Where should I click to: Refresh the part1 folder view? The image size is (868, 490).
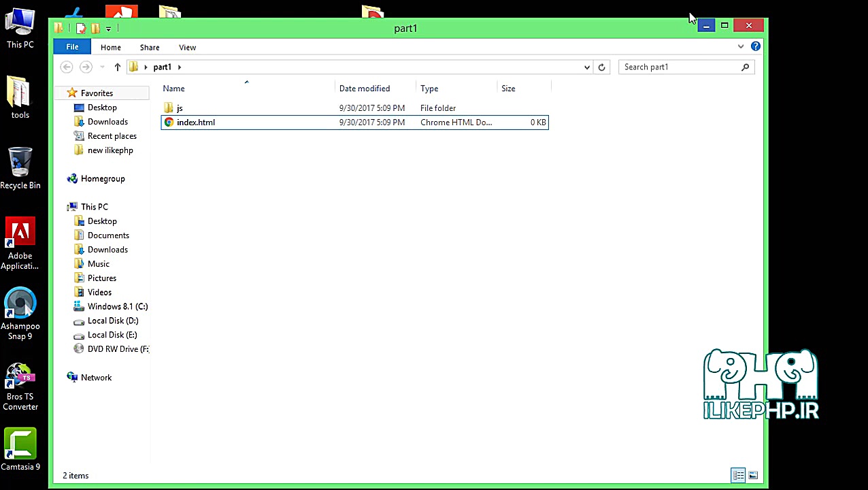point(601,67)
